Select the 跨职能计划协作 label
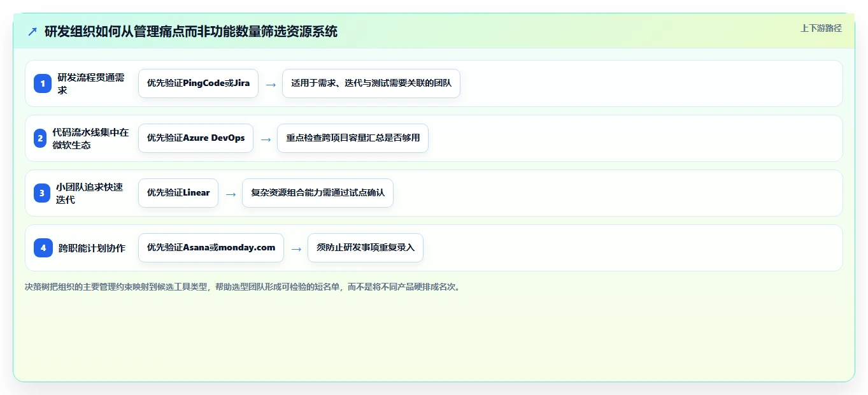 tap(92, 248)
